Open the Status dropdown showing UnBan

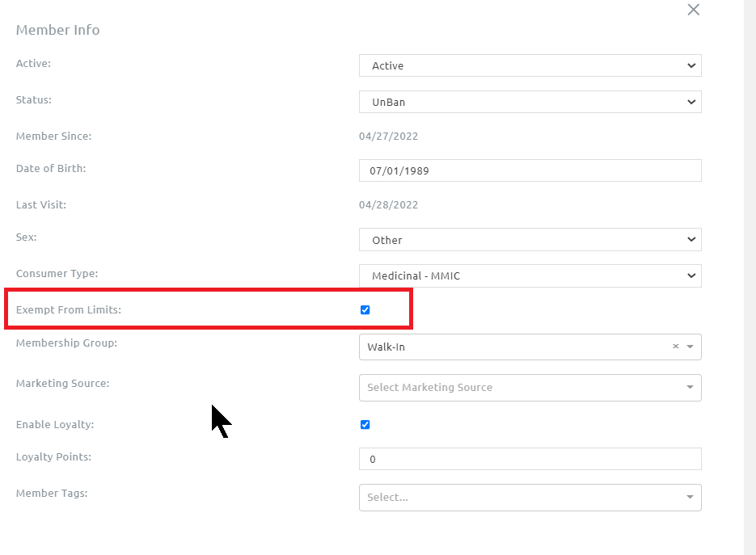pos(530,102)
